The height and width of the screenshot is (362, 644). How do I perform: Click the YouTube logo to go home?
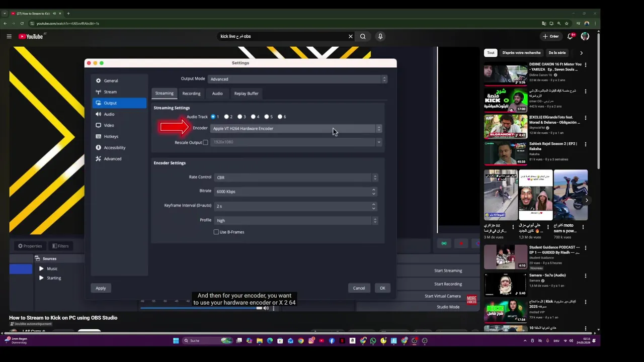tap(31, 36)
